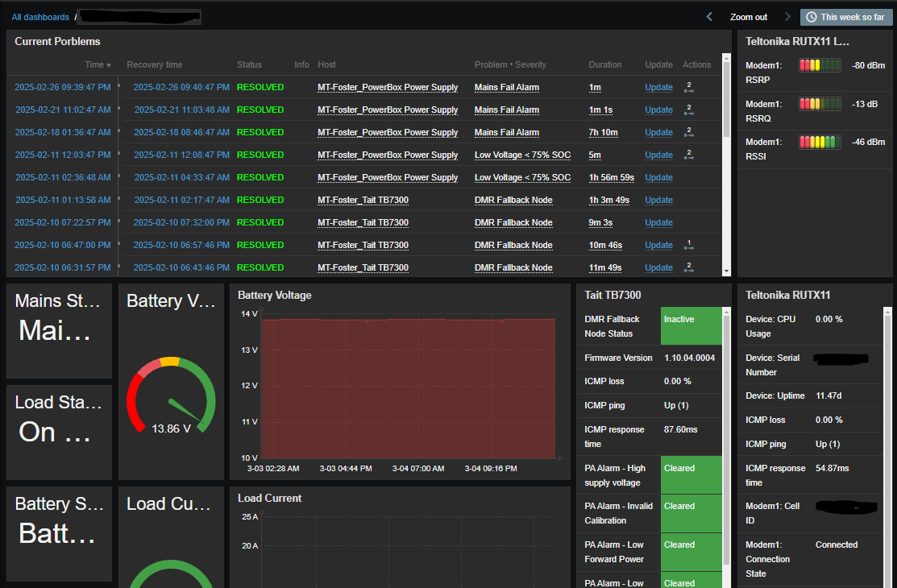Screen dimensions: 897x588
Task: Go to the next time period arrow
Action: (x=787, y=17)
